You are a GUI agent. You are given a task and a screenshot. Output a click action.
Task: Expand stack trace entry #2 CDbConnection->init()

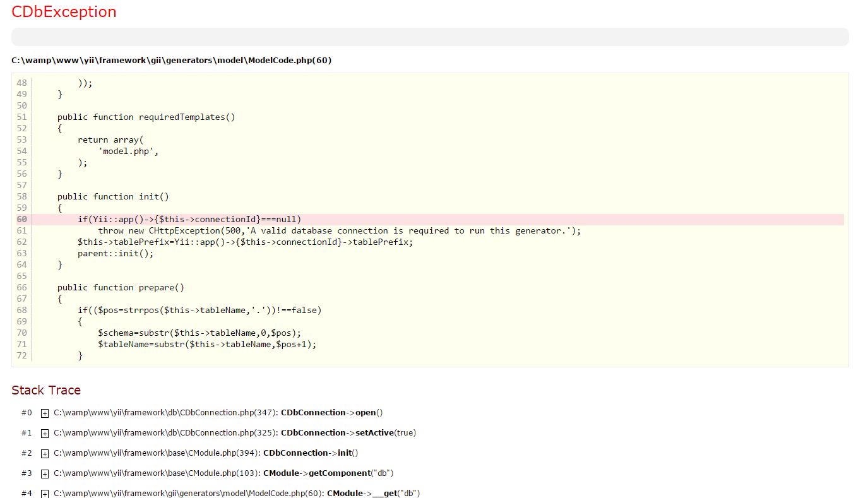click(x=45, y=454)
